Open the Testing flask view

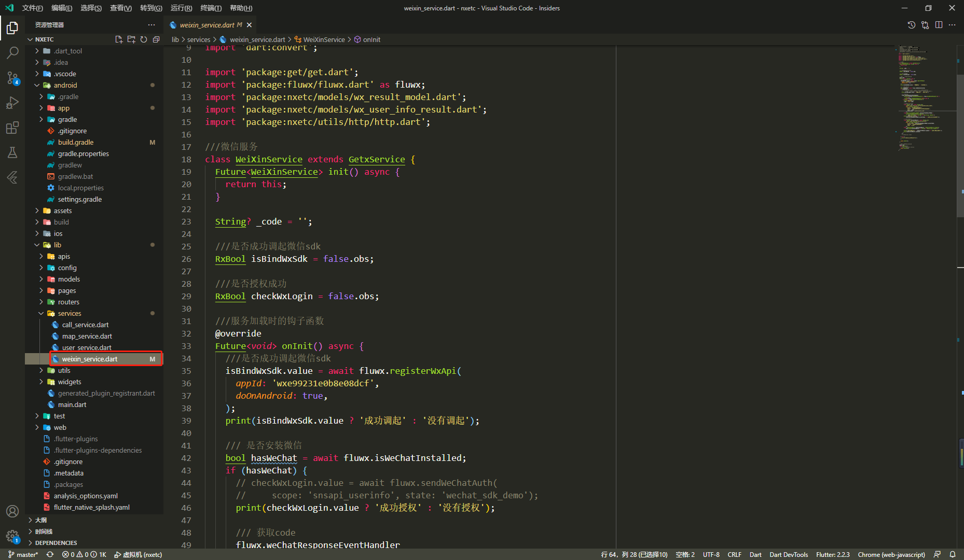pos(12,152)
